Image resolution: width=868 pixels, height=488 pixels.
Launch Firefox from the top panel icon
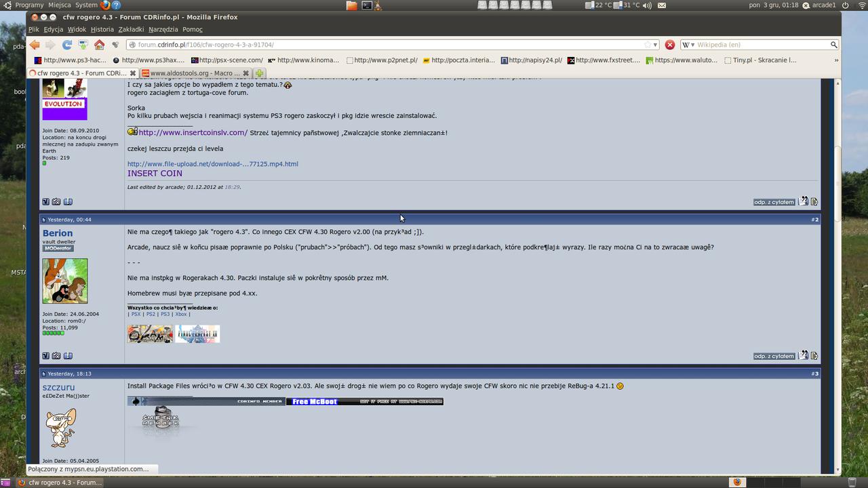[x=105, y=5]
